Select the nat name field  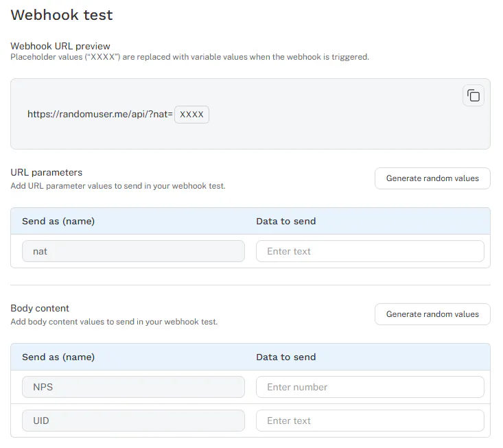(133, 251)
